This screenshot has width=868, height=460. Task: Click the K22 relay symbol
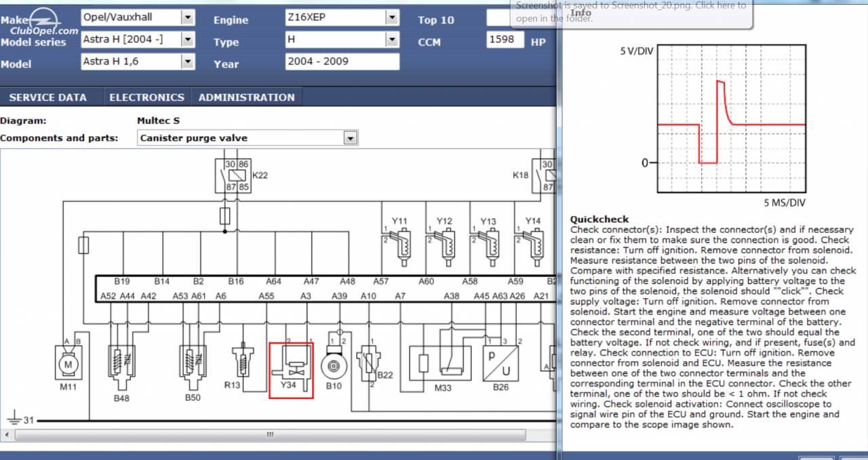click(x=233, y=175)
